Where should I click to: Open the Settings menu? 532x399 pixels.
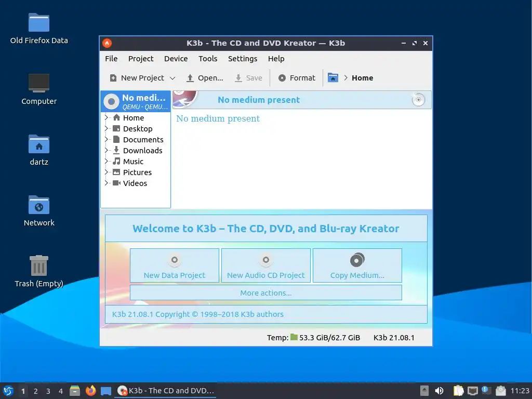click(243, 59)
